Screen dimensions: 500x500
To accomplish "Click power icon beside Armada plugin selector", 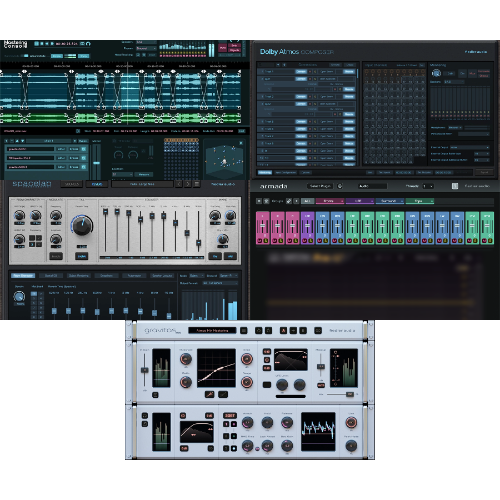I will tap(340, 186).
